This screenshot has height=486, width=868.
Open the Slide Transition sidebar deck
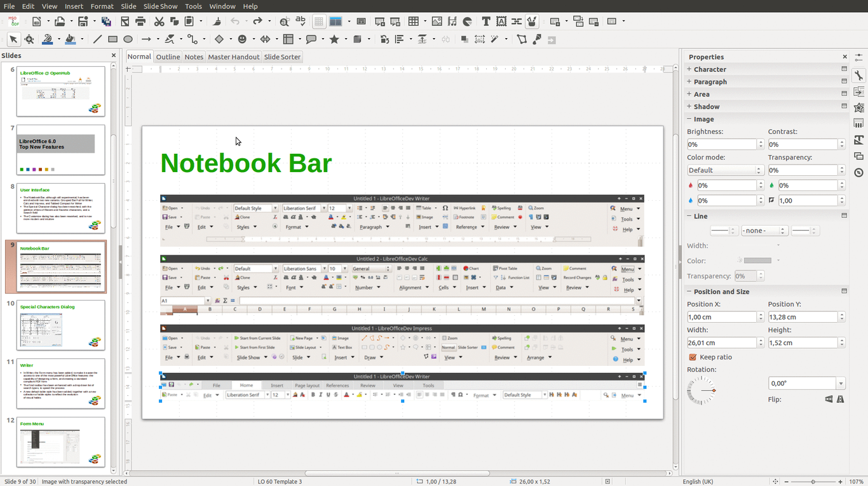click(x=859, y=92)
